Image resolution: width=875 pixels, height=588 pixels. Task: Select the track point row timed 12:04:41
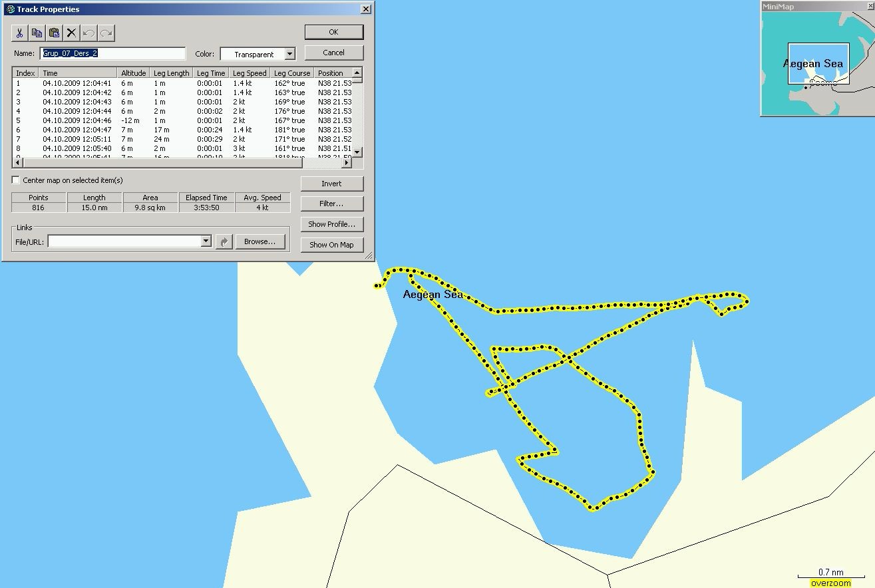tap(182, 83)
